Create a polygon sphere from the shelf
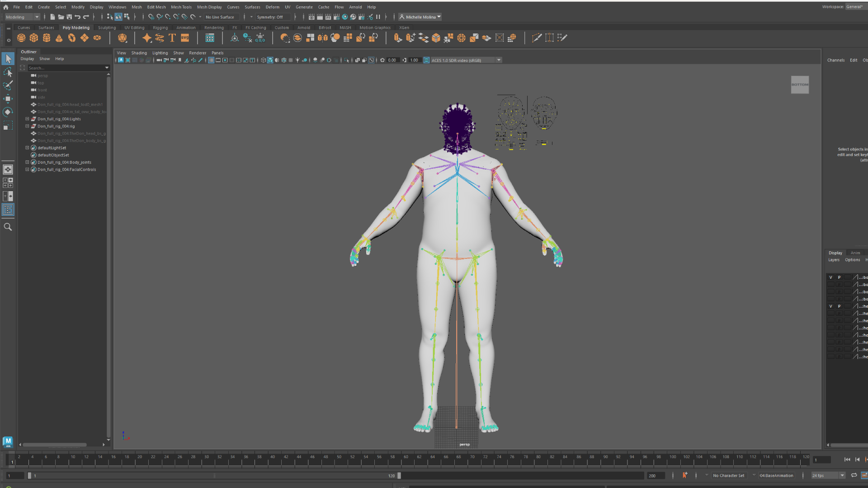Image resolution: width=868 pixels, height=488 pixels. coord(21,38)
